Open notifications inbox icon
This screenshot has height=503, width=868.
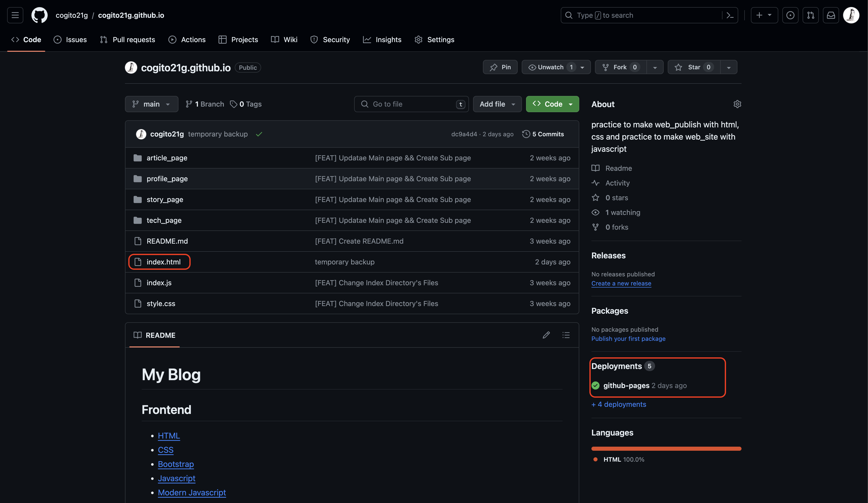(831, 15)
